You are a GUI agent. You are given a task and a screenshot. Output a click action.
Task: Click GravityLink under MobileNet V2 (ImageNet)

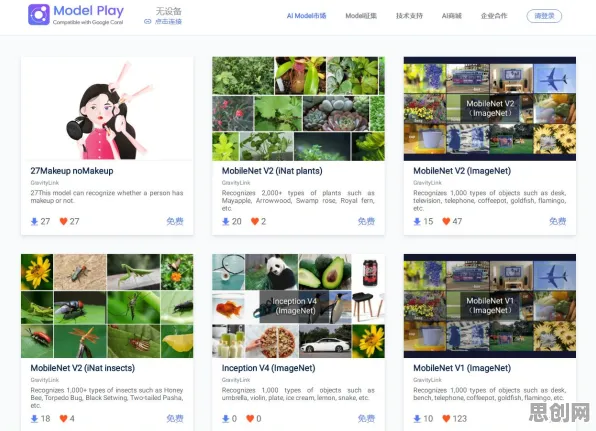point(428,183)
